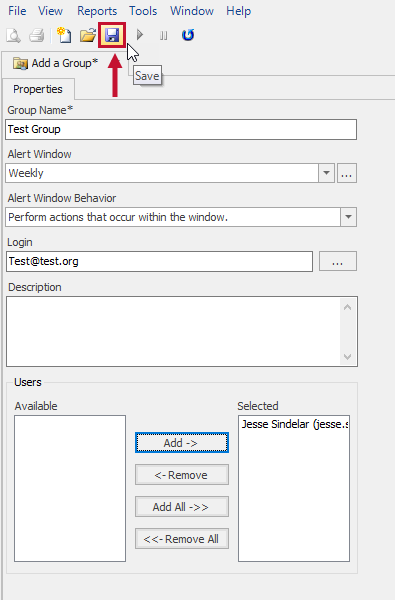The height and width of the screenshot is (600, 395).
Task: Open the File menu
Action: point(17,11)
